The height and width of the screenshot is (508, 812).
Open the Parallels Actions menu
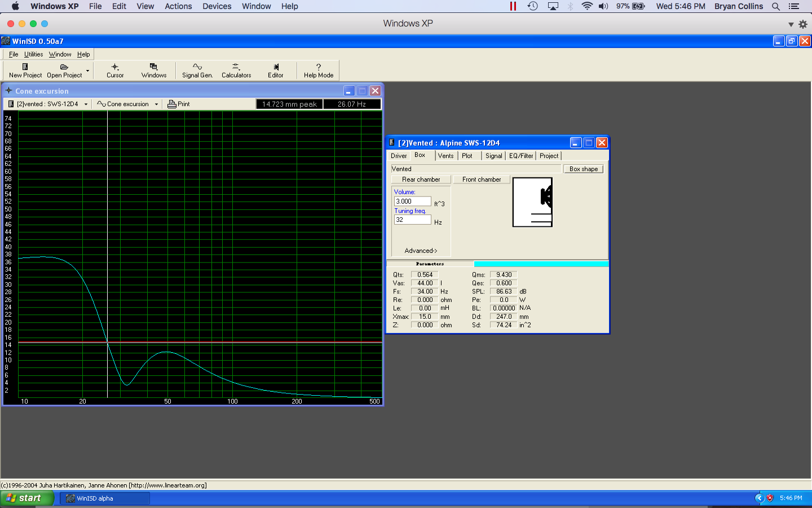pos(178,6)
